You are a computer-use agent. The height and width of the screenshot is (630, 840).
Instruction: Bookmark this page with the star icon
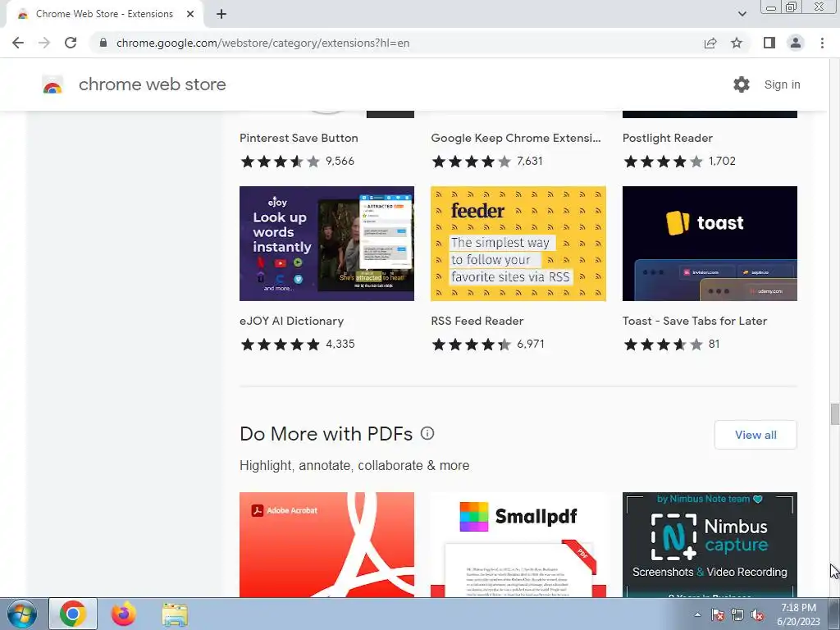pyautogui.click(x=737, y=43)
